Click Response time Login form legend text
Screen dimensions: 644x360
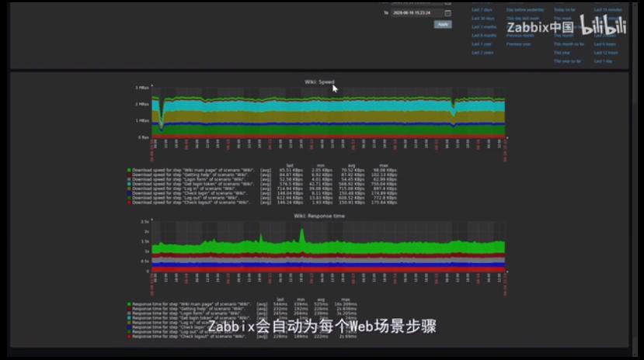[187, 313]
